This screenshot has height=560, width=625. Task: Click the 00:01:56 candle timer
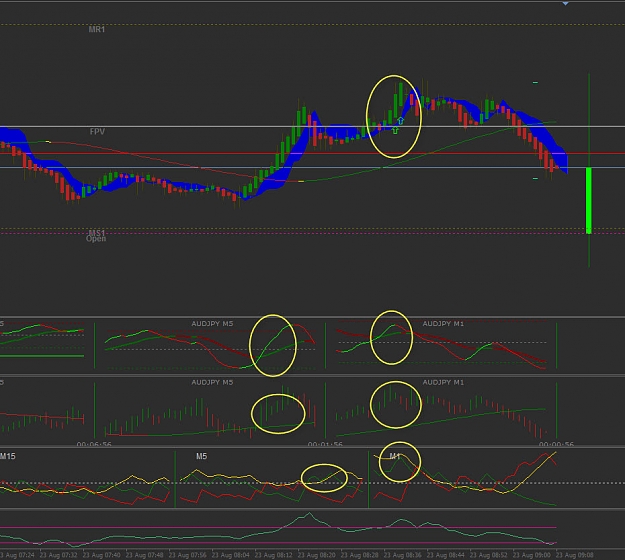pyautogui.click(x=325, y=444)
